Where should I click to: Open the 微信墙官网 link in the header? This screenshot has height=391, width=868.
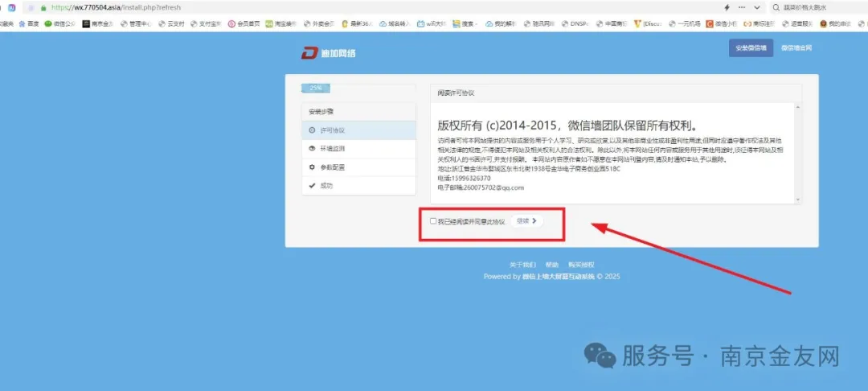pos(796,48)
